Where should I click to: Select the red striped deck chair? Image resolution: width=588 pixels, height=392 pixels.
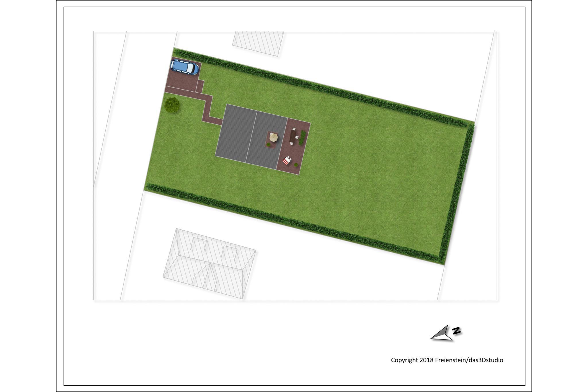[287, 160]
